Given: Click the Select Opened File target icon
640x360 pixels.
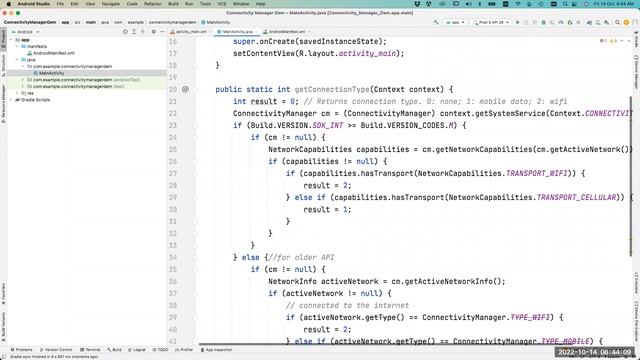Looking at the screenshot, I should [x=125, y=31].
